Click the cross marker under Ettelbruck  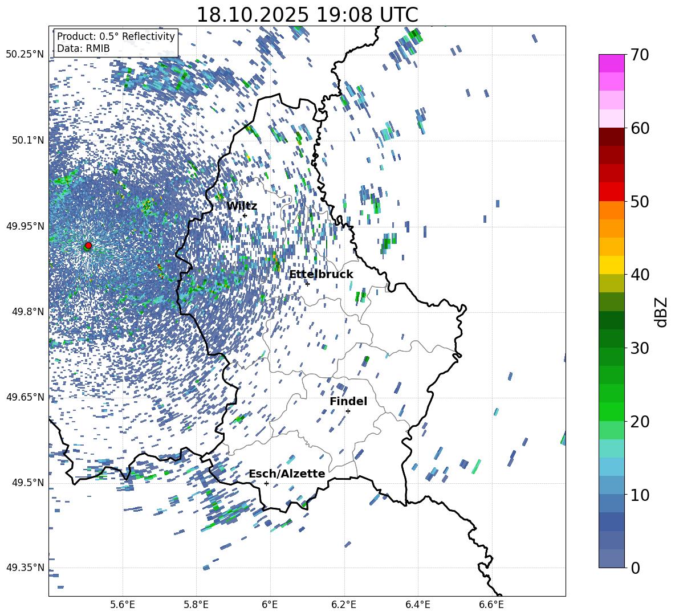pyautogui.click(x=307, y=284)
